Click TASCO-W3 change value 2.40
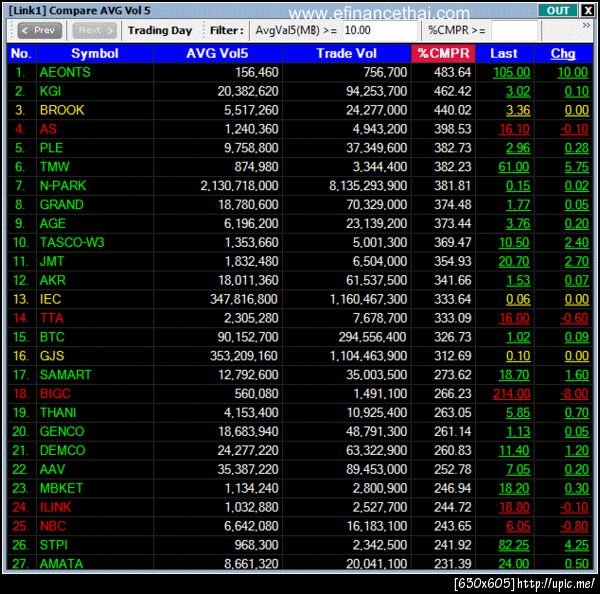Viewport: 600px width, 594px height. tap(577, 242)
